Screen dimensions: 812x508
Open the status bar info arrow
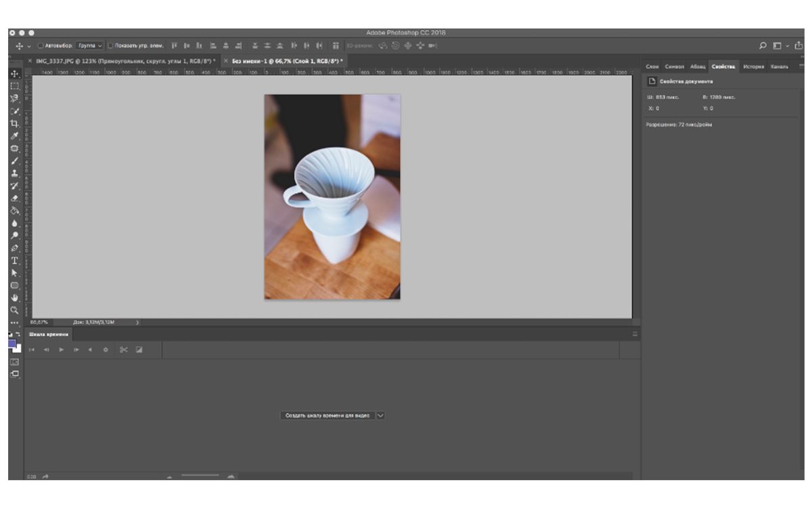137,322
